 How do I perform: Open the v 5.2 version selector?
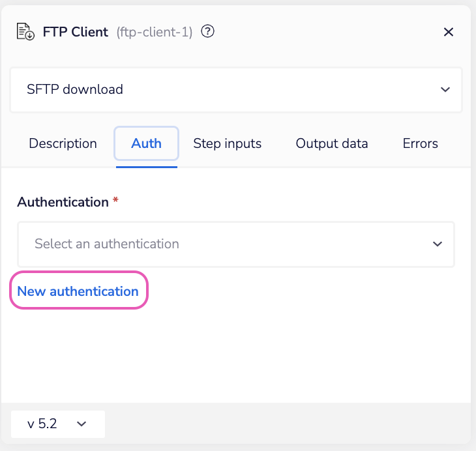pos(57,424)
